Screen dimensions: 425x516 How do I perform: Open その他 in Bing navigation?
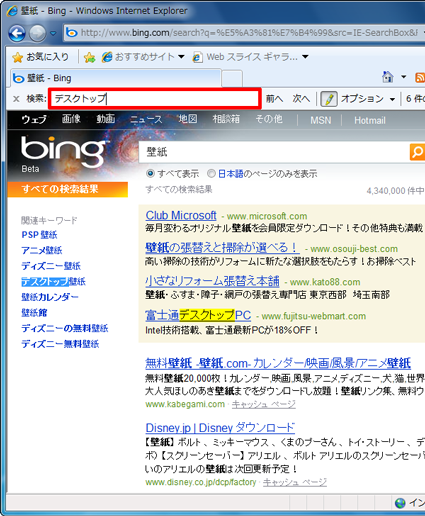coord(269,119)
